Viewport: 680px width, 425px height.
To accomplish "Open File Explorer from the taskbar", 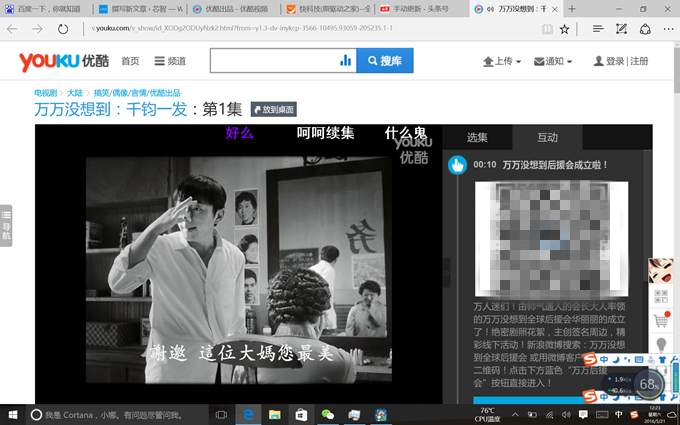I will point(275,415).
